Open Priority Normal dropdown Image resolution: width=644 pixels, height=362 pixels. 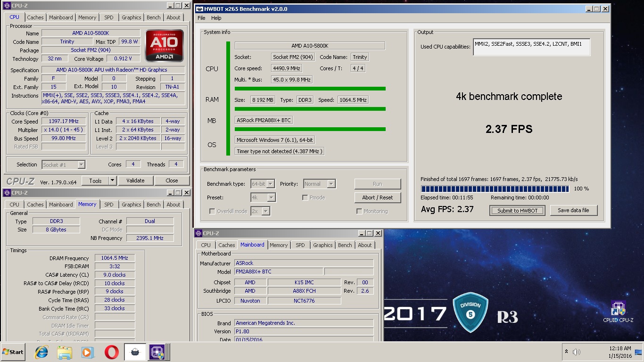(x=332, y=184)
